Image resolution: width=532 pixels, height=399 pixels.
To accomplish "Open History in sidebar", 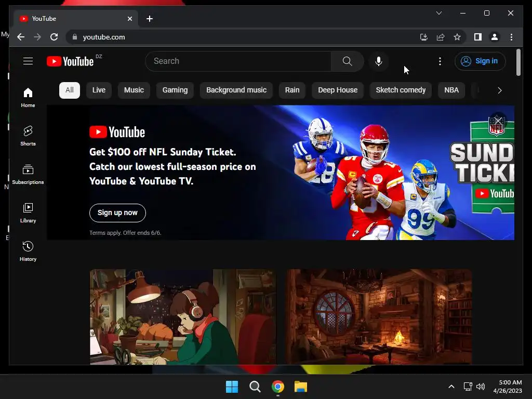I will pos(28,251).
